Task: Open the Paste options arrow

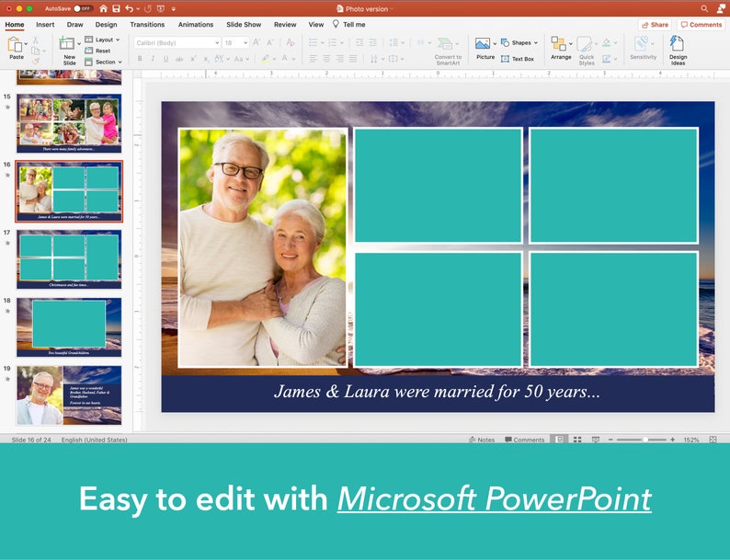Action: click(x=26, y=43)
